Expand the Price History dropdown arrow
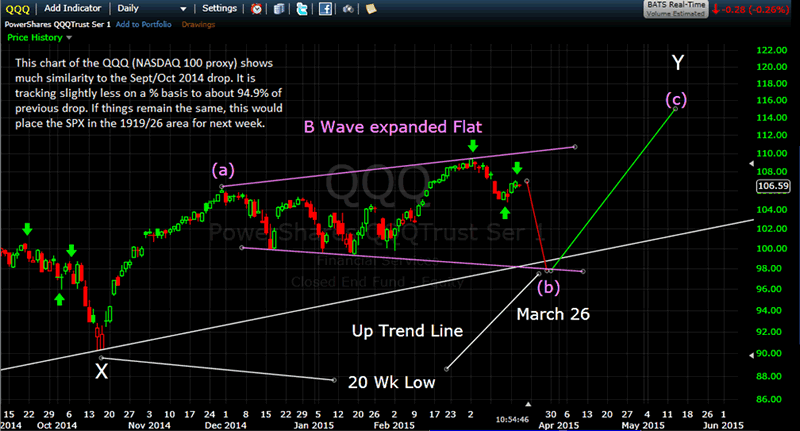 tap(69, 38)
